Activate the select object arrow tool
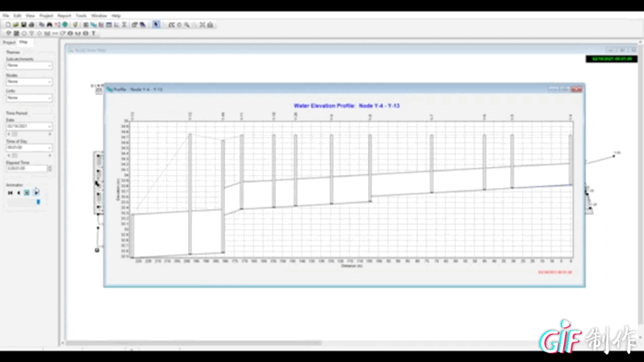This screenshot has height=362, width=644. (156, 25)
